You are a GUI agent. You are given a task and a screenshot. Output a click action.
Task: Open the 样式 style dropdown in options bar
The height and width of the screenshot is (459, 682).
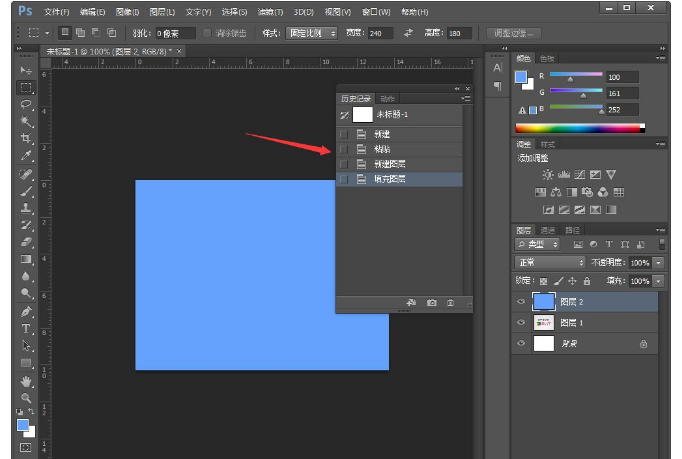(310, 33)
